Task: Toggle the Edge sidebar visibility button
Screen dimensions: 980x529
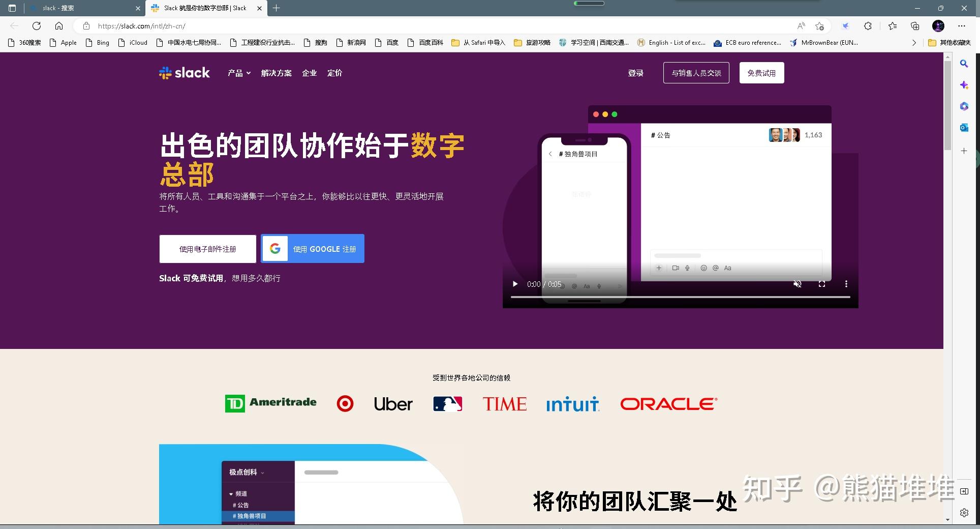Action: click(964, 491)
